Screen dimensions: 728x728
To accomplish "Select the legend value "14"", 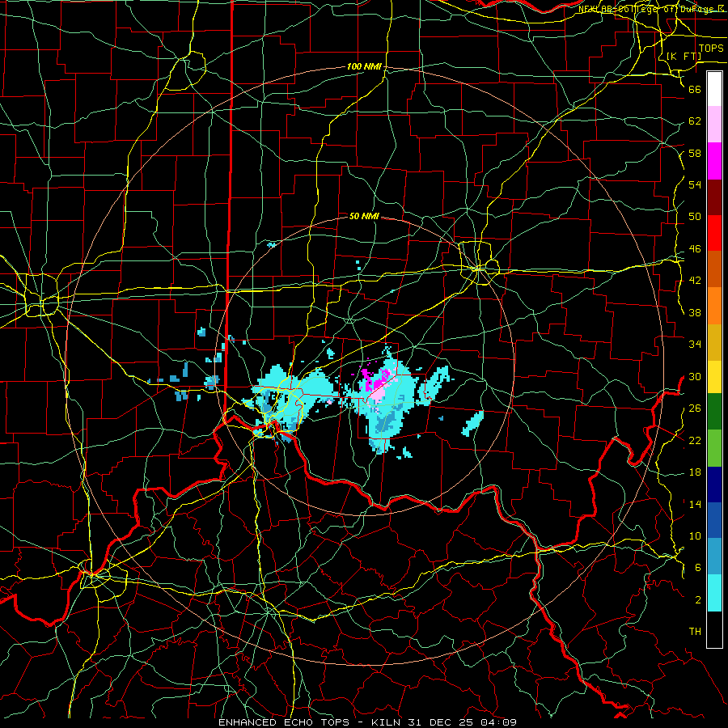I will 695,504.
